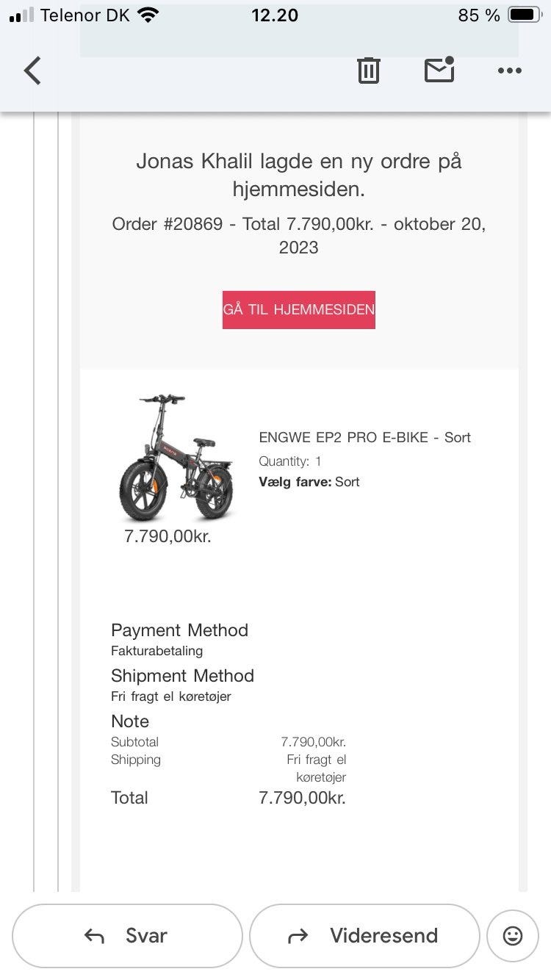
Task: Tap the Videresend forward button
Action: tap(364, 935)
